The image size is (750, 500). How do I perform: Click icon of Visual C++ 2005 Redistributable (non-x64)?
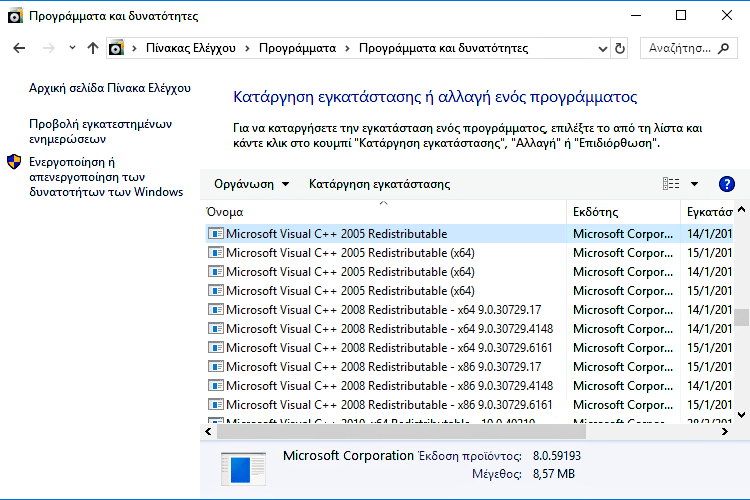click(x=216, y=233)
